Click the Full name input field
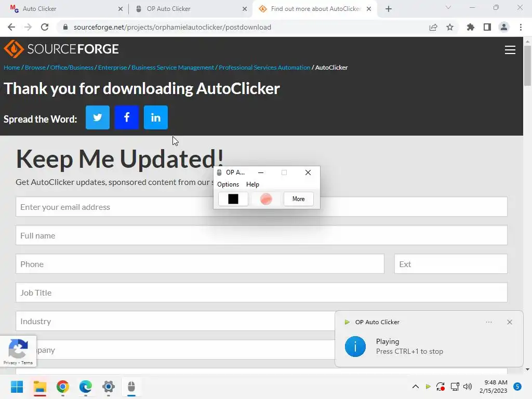The width and height of the screenshot is (532, 399). coord(261,235)
